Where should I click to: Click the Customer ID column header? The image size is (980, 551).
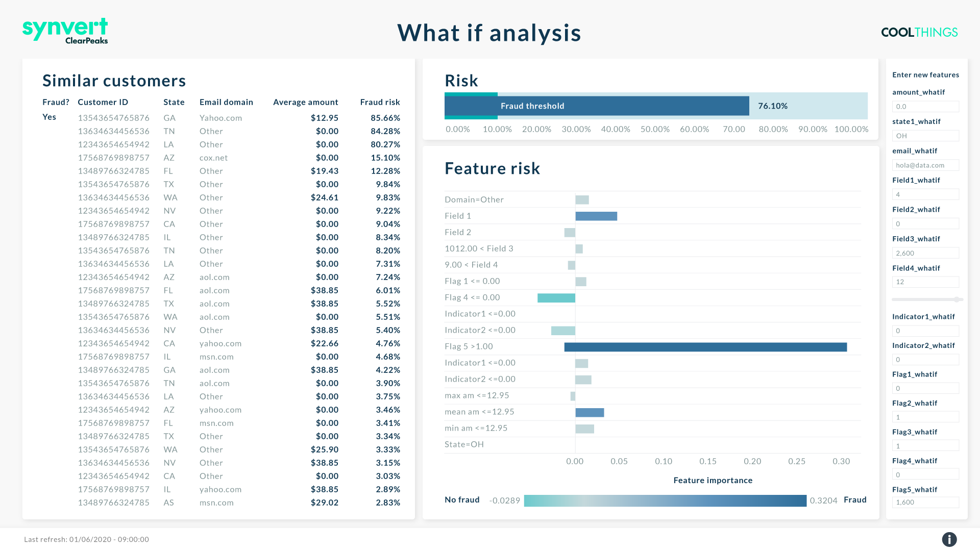(103, 102)
